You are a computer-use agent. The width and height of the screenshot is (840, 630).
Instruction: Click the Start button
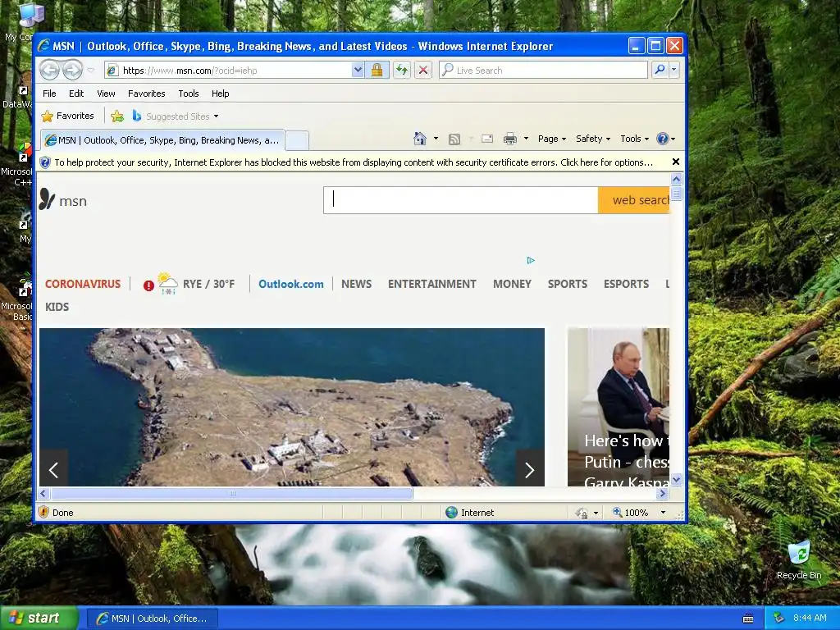39,619
